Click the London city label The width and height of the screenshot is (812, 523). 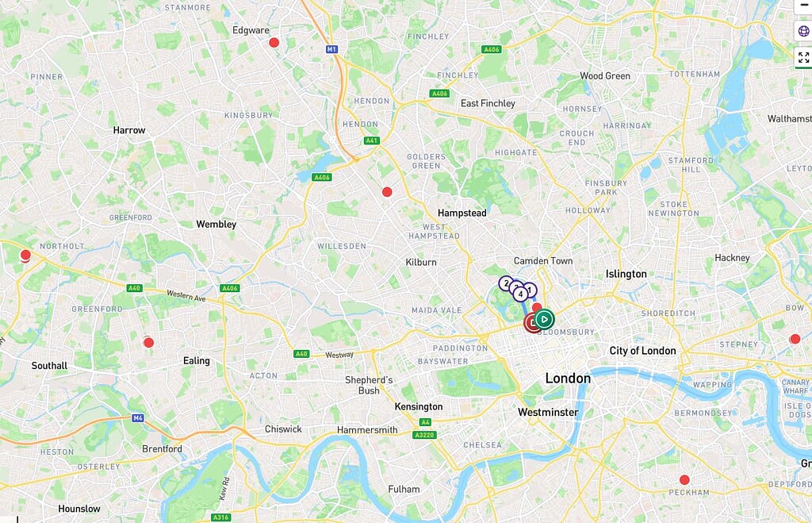[568, 379]
